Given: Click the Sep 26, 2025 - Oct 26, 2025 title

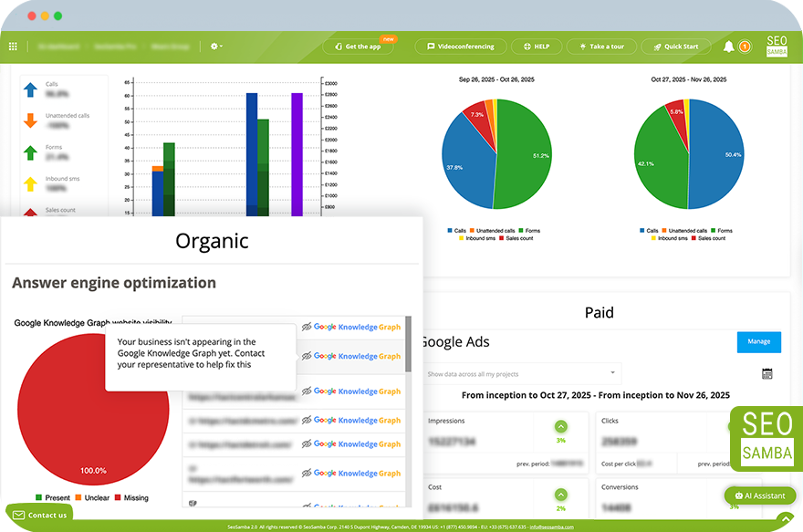Looking at the screenshot, I should pyautogui.click(x=496, y=79).
